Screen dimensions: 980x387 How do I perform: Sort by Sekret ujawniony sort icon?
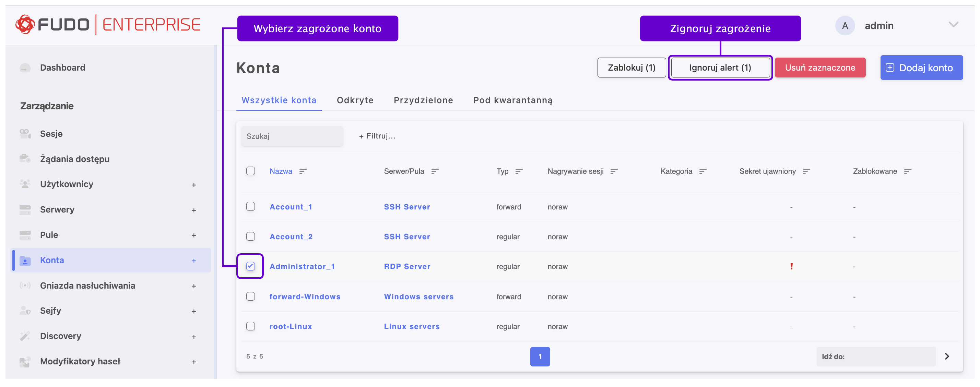pyautogui.click(x=806, y=171)
